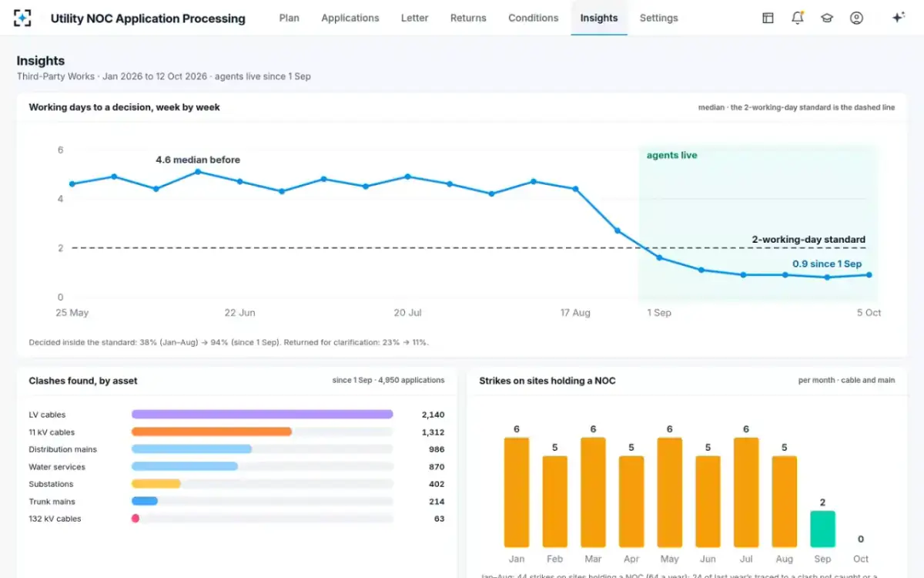924x578 pixels.
Task: Go to the Conditions tab
Action: click(534, 18)
